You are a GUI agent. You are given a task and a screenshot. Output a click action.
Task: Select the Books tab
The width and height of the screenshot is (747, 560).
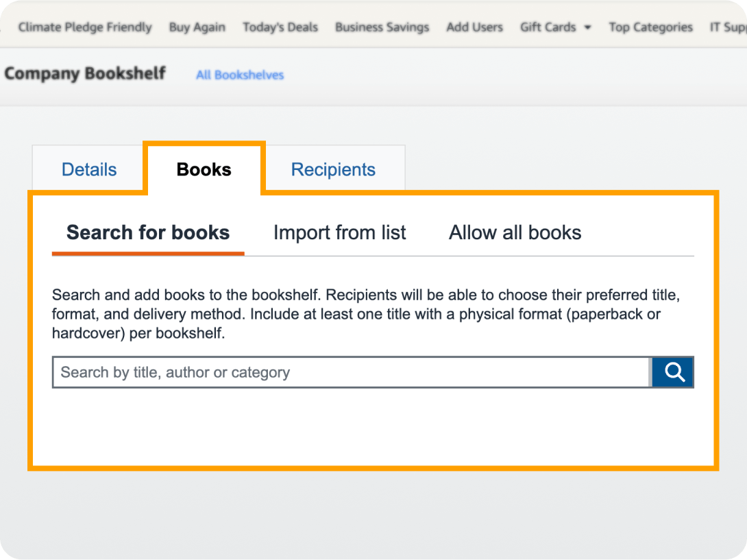tap(204, 169)
